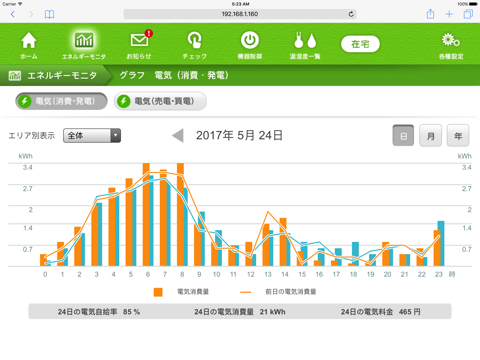480x360 pixels.
Task: Click the battery indicator in status bar
Action: (x=473, y=4)
